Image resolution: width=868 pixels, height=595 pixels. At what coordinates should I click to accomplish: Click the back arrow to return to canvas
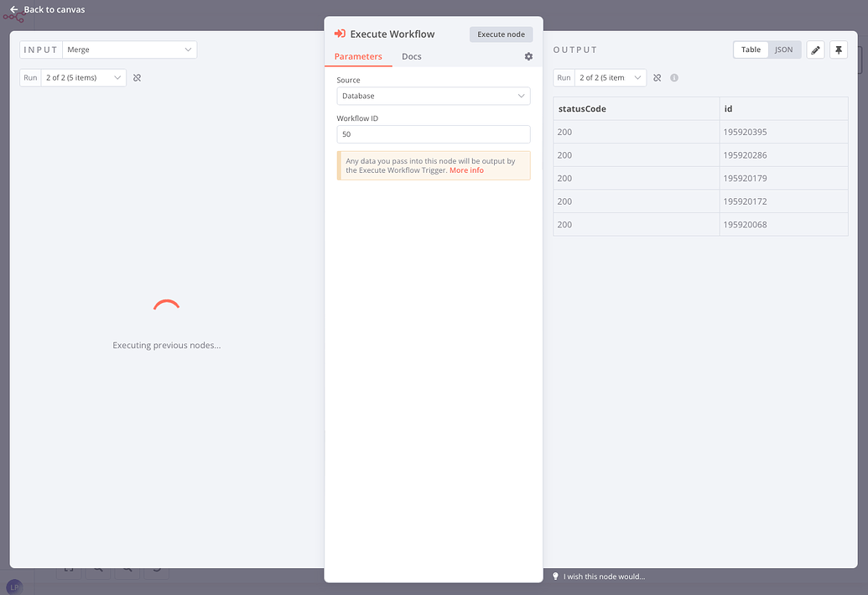(x=13, y=9)
